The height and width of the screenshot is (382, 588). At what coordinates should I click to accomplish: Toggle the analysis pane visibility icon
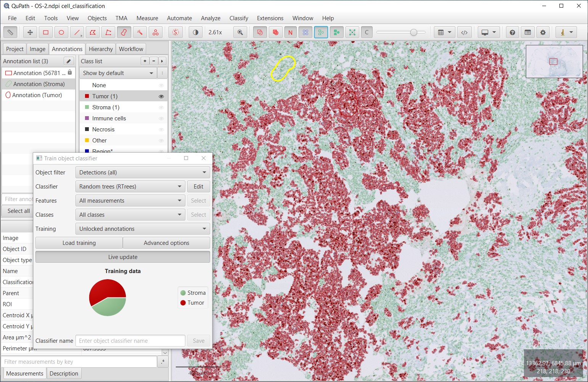click(x=10, y=32)
